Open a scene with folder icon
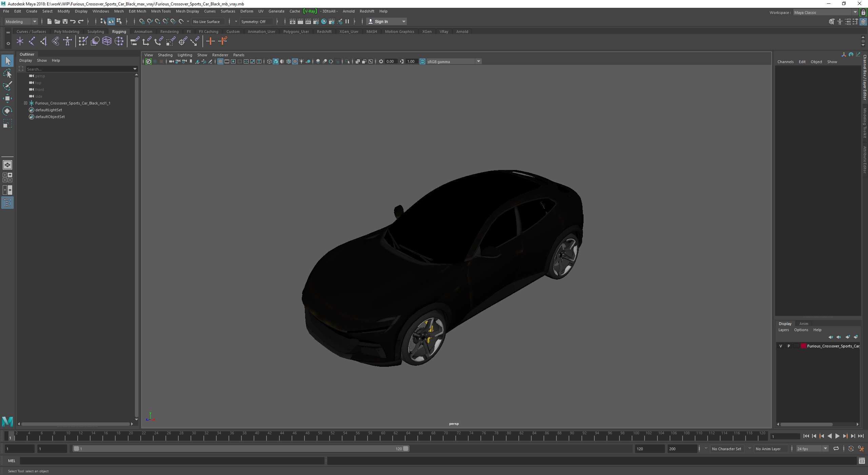Viewport: 868px width, 475px height. (57, 21)
